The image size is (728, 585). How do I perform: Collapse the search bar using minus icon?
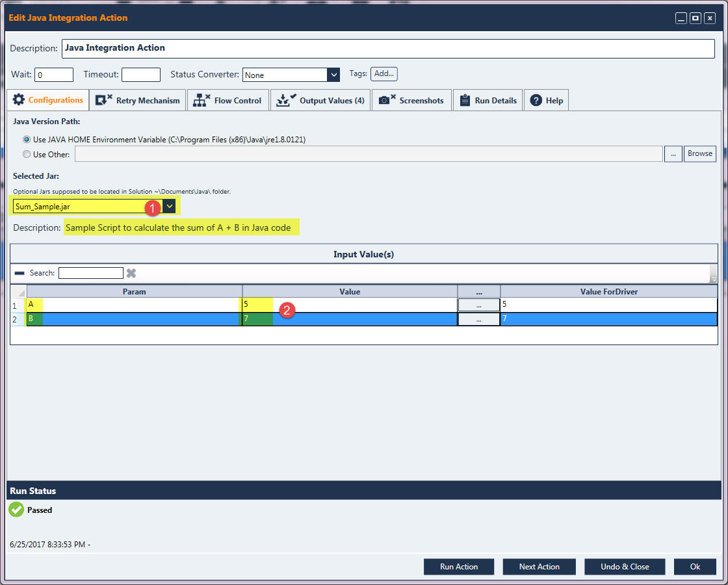pyautogui.click(x=19, y=273)
